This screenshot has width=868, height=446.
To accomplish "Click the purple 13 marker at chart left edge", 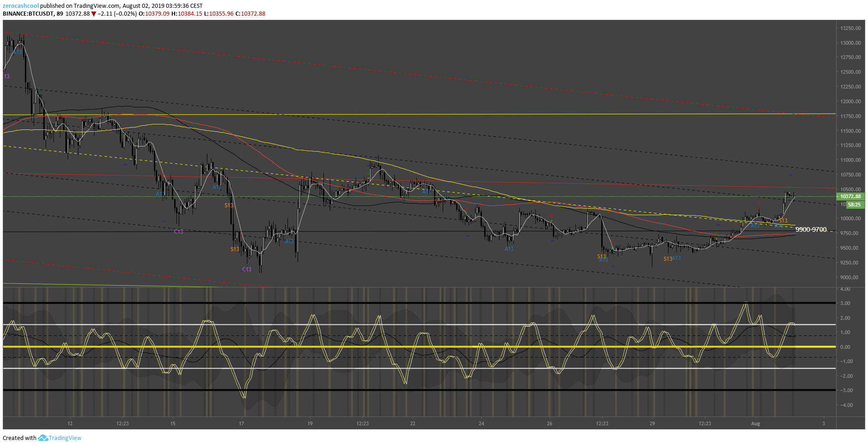I will 6,76.
